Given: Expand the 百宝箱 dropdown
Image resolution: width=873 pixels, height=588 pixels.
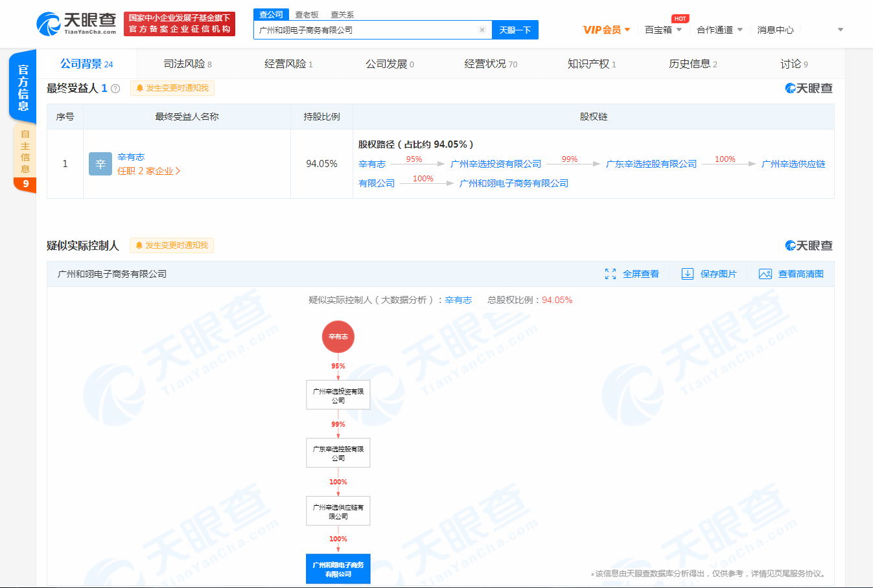Looking at the screenshot, I should (664, 30).
